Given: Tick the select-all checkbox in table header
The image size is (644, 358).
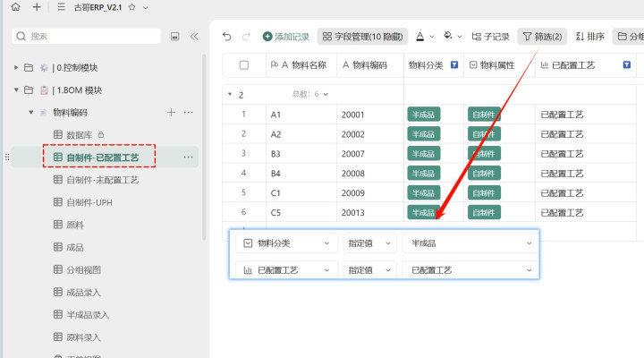Looking at the screenshot, I should click(x=243, y=65).
